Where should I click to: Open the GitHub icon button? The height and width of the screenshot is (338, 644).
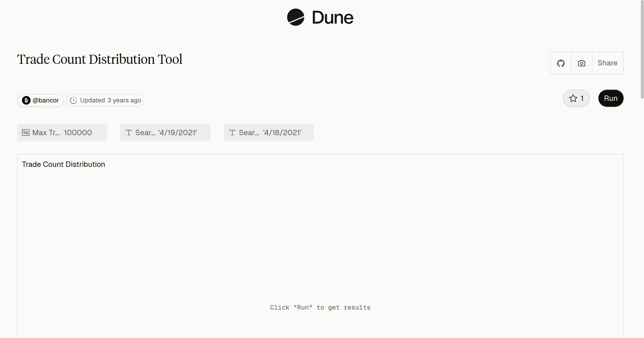click(561, 63)
